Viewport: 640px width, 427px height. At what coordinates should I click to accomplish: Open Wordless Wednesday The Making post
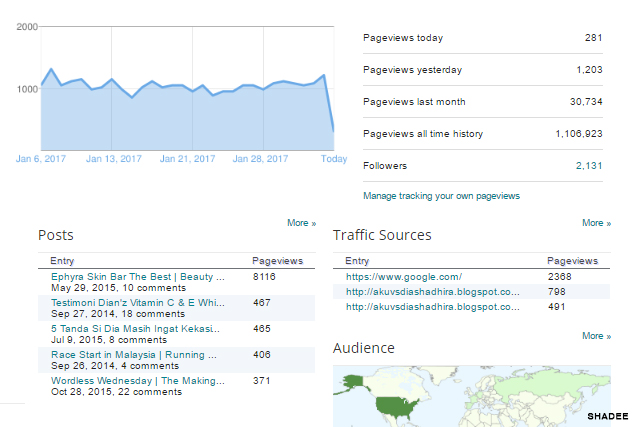pyautogui.click(x=138, y=381)
